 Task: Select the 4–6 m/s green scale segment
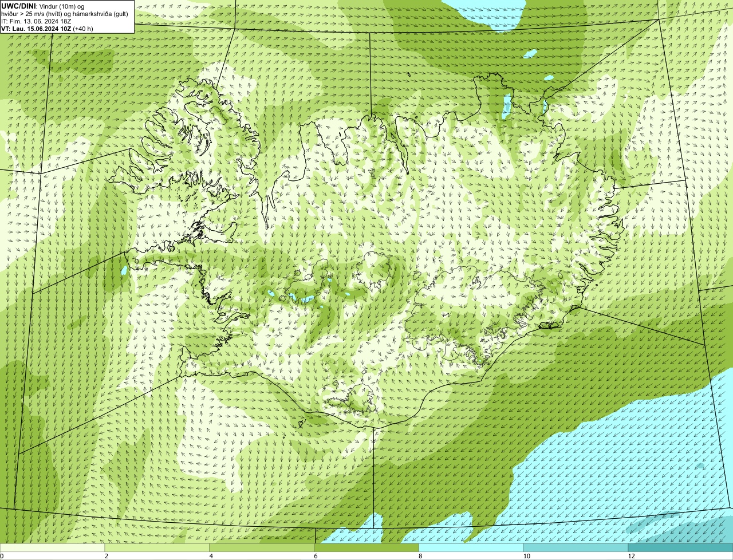pos(262,548)
